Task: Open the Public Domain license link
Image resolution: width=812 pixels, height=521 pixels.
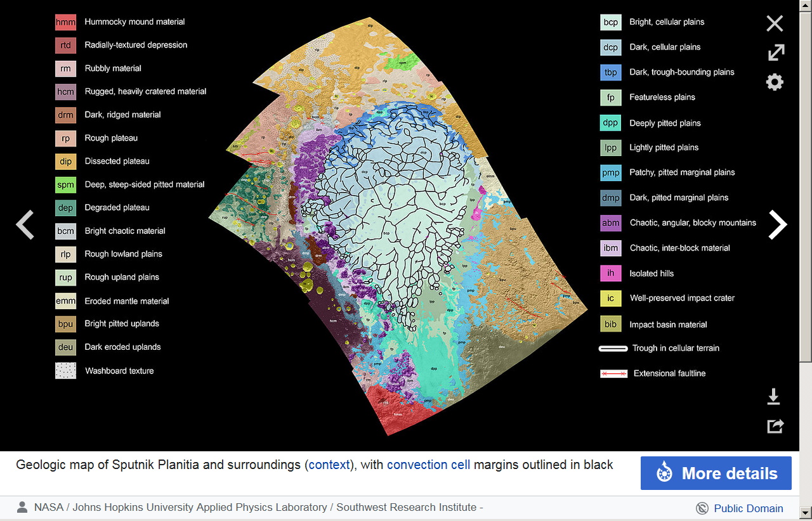Action: [749, 508]
